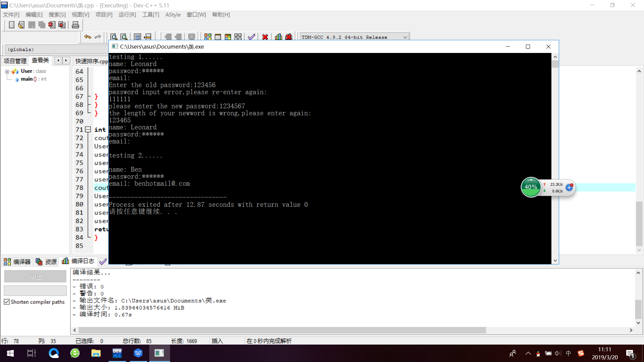
Task: Open the TDM-GCC compiler dropdown
Action: (x=405, y=37)
